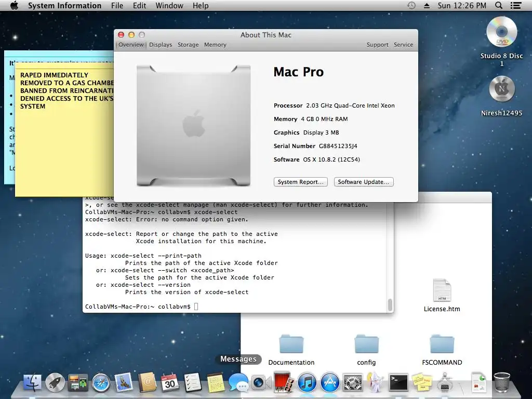532x399 pixels.
Task: Switch to the Displays tab
Action: coord(161,45)
